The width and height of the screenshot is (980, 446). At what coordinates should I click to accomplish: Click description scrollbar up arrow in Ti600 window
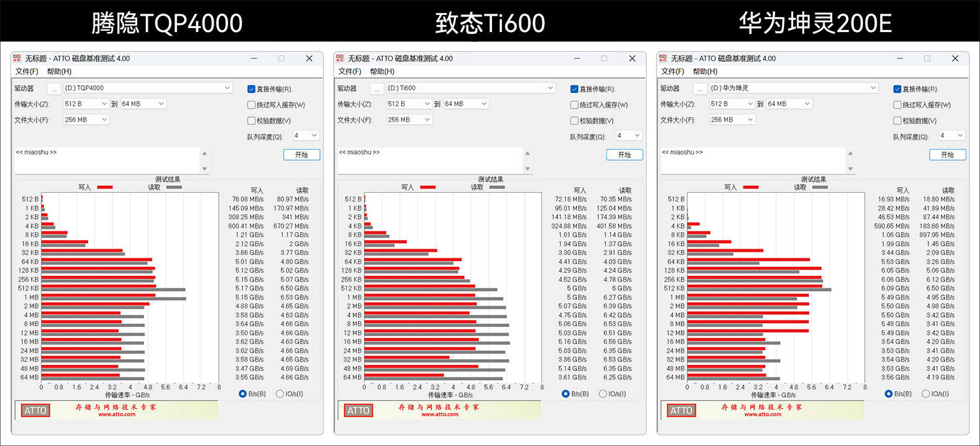[x=528, y=154]
